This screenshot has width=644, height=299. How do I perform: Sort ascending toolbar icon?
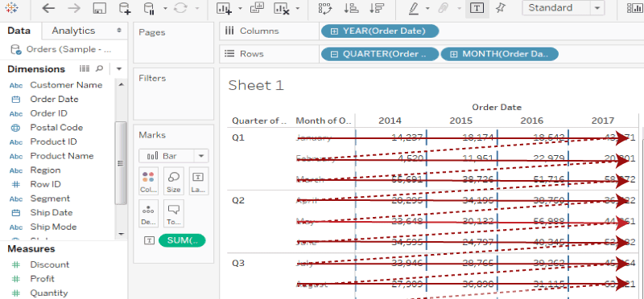pyautogui.click(x=351, y=8)
